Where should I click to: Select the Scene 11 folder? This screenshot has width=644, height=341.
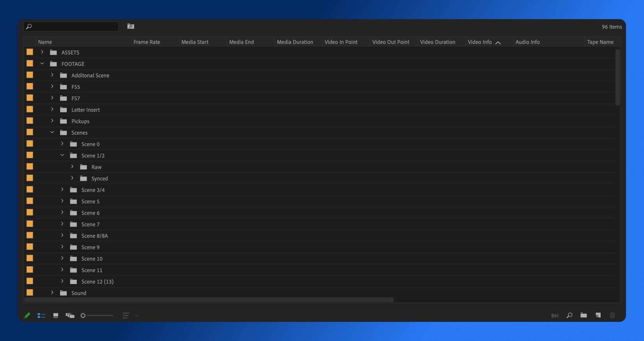(92, 270)
